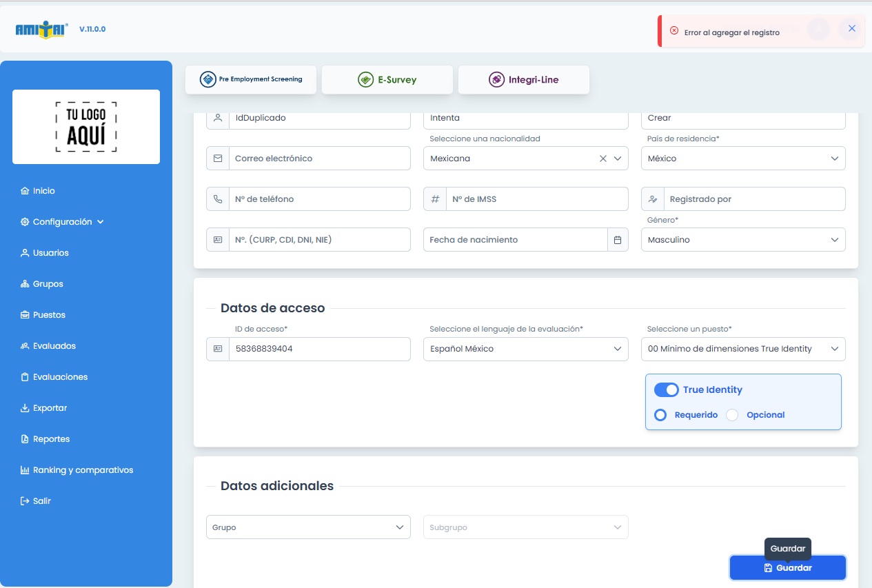
Task: Expand the Grupo dropdown
Action: (x=308, y=527)
